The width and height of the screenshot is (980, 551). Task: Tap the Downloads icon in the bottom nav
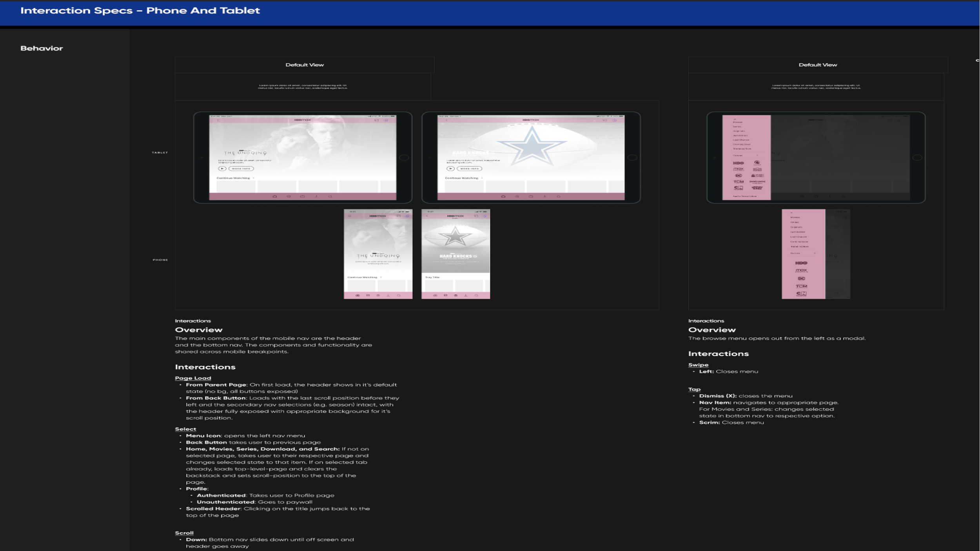click(388, 295)
